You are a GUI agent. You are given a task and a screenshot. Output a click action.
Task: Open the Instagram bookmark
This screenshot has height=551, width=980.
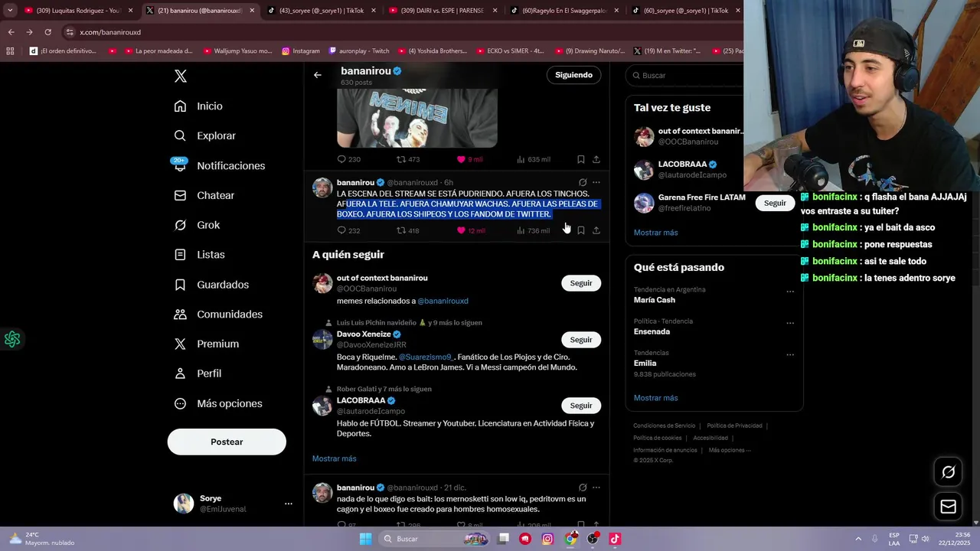[301, 51]
